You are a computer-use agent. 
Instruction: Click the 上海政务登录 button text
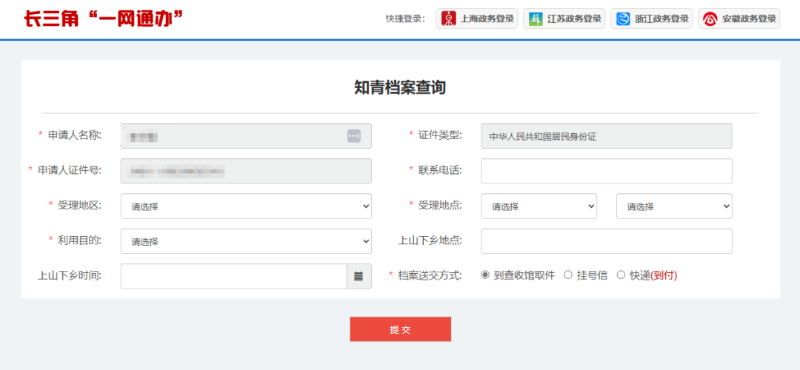pyautogui.click(x=487, y=19)
